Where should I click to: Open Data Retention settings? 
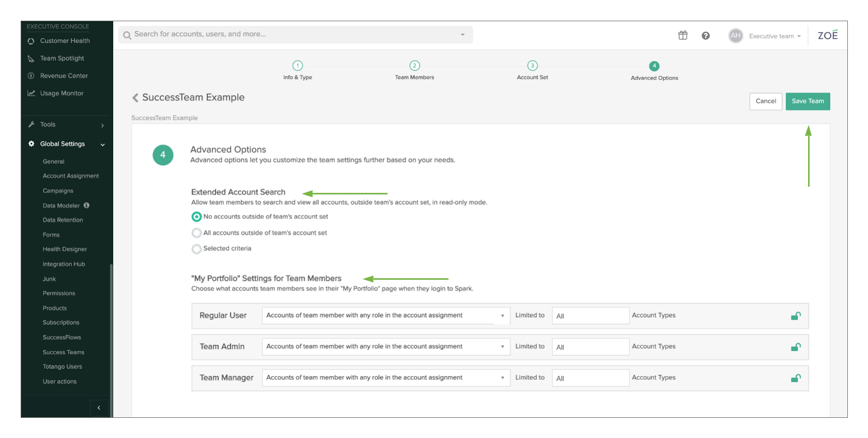[x=63, y=220]
